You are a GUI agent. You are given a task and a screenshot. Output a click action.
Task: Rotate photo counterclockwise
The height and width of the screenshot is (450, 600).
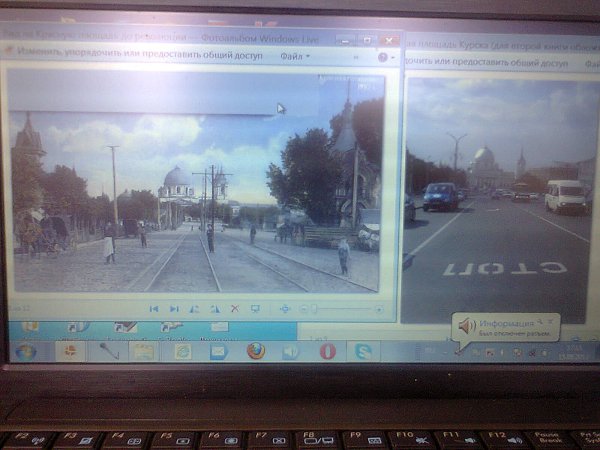[194, 309]
